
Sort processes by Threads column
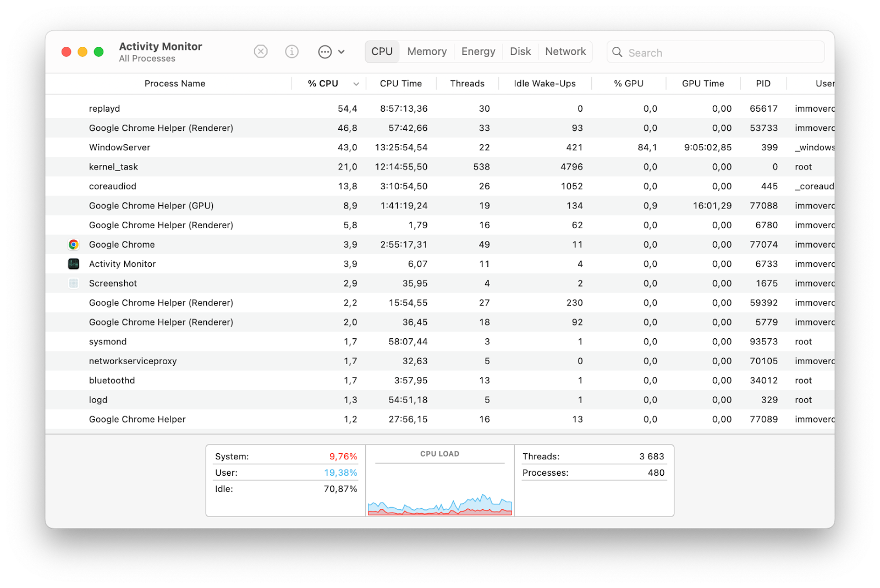[x=467, y=83]
